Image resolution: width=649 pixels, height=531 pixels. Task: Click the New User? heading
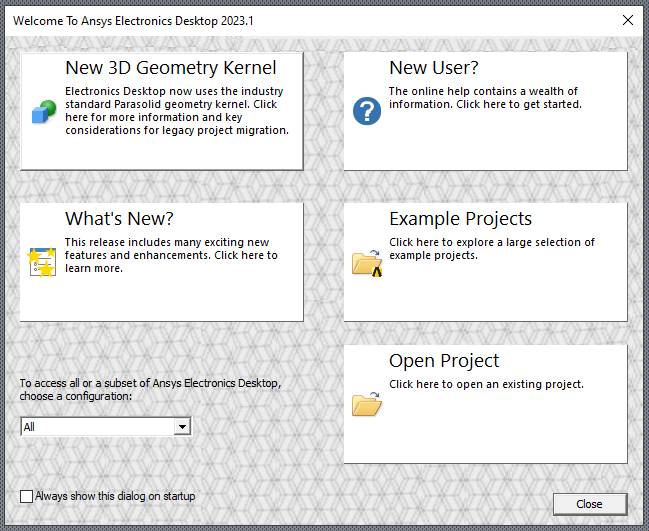(434, 67)
